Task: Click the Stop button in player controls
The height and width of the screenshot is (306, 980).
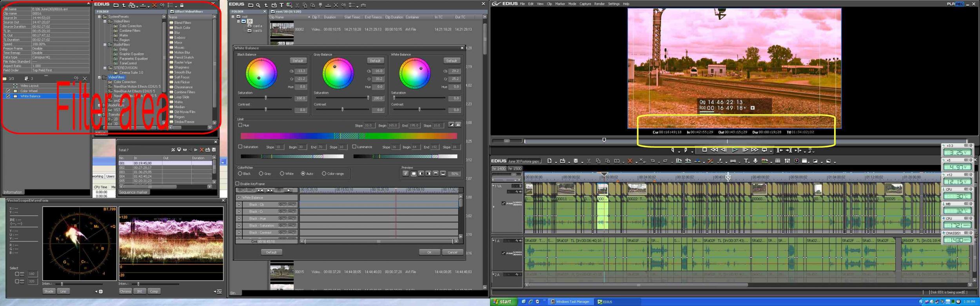Action: (x=704, y=150)
